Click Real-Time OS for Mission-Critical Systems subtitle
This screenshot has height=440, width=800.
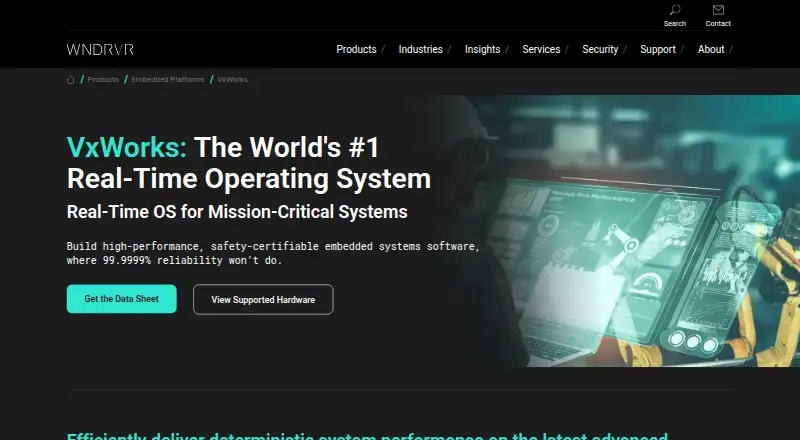pyautogui.click(x=237, y=212)
